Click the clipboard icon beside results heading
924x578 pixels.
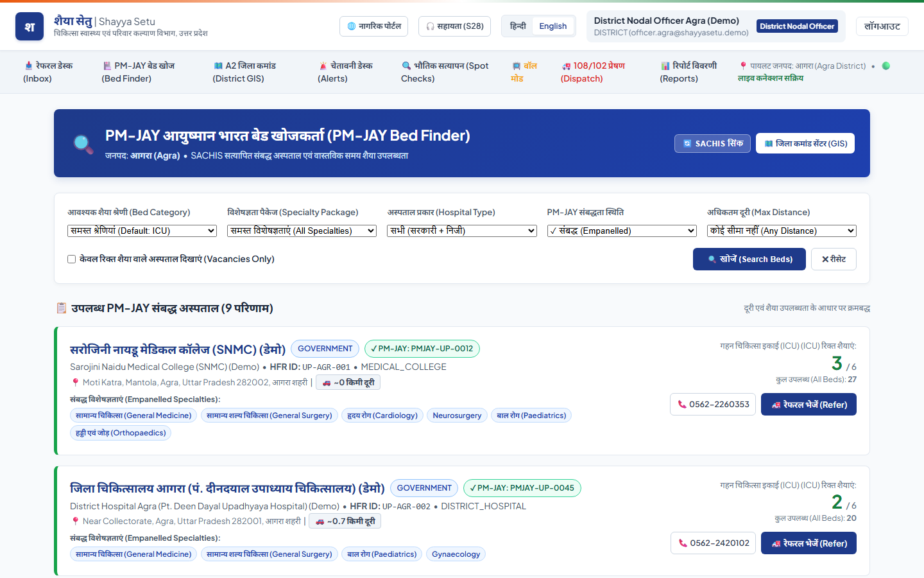(62, 308)
